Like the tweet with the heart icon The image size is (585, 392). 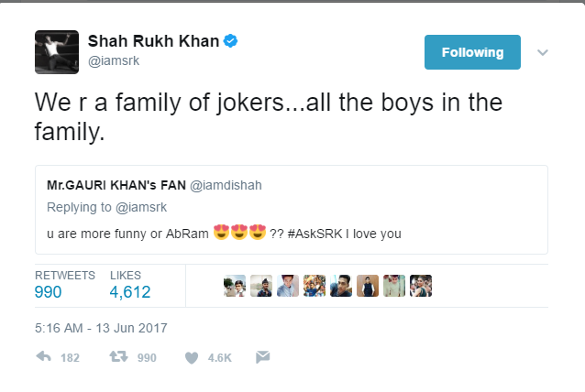click(192, 358)
